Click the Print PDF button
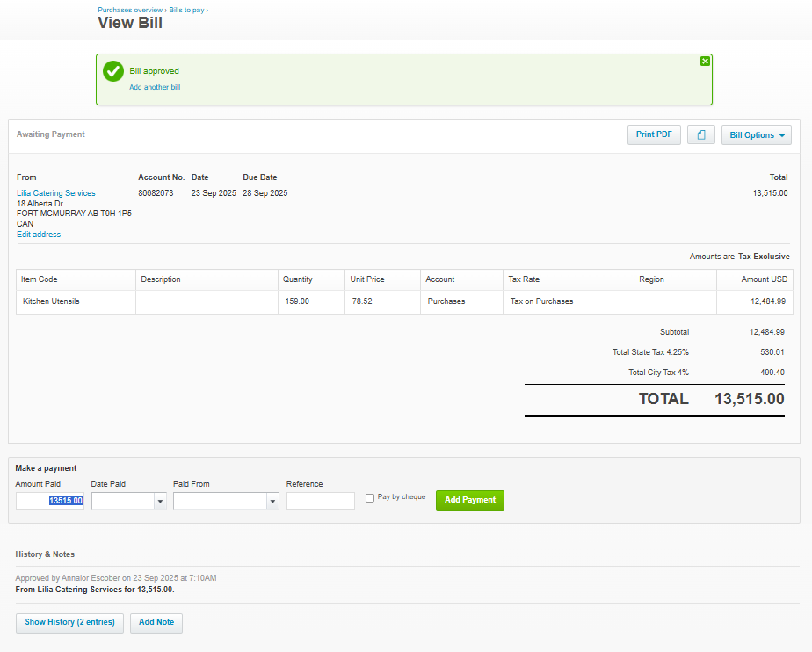Screen dimensions: 812x652 coord(654,135)
